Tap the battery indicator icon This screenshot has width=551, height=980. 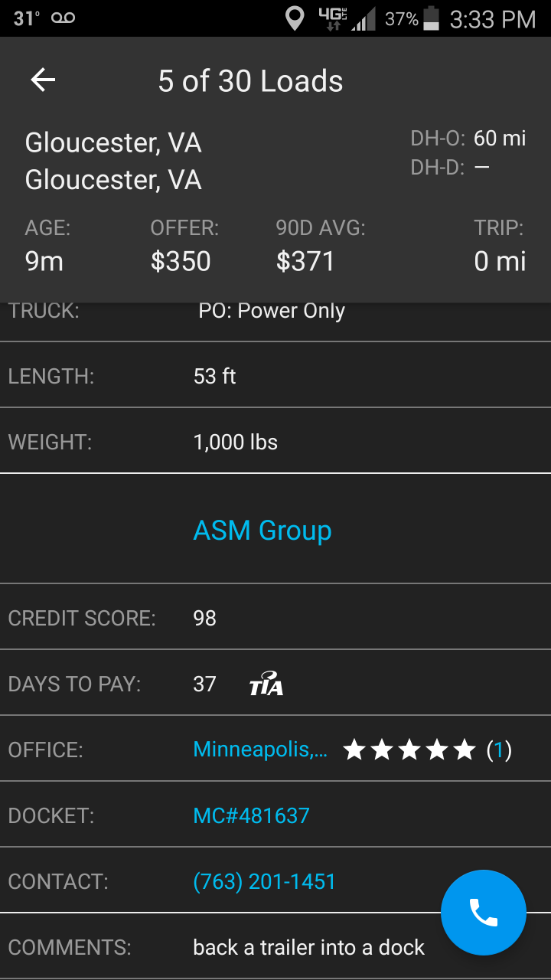(x=432, y=18)
